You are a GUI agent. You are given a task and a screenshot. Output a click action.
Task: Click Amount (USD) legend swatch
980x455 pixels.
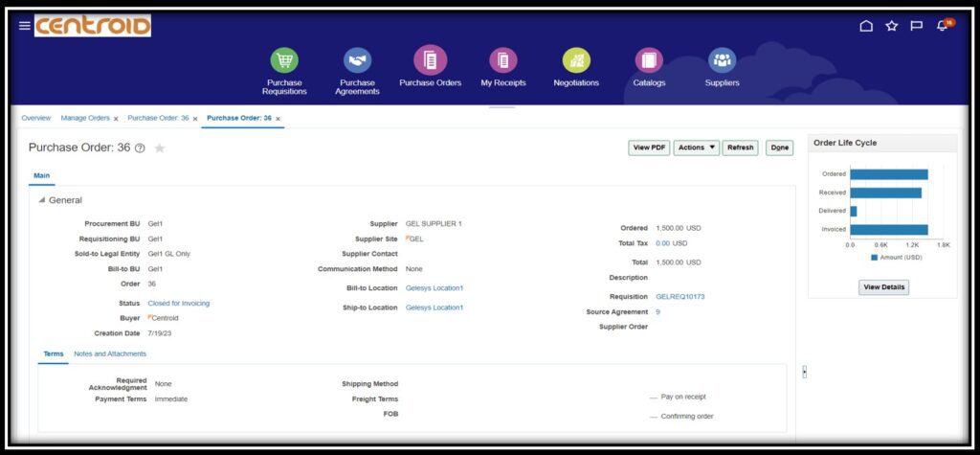[875, 258]
